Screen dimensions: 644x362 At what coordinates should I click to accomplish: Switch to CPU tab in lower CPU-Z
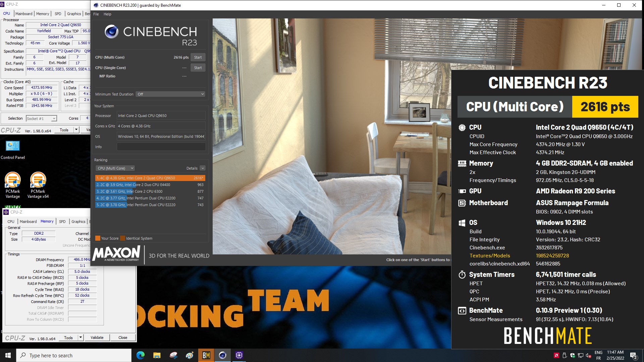pyautogui.click(x=11, y=222)
